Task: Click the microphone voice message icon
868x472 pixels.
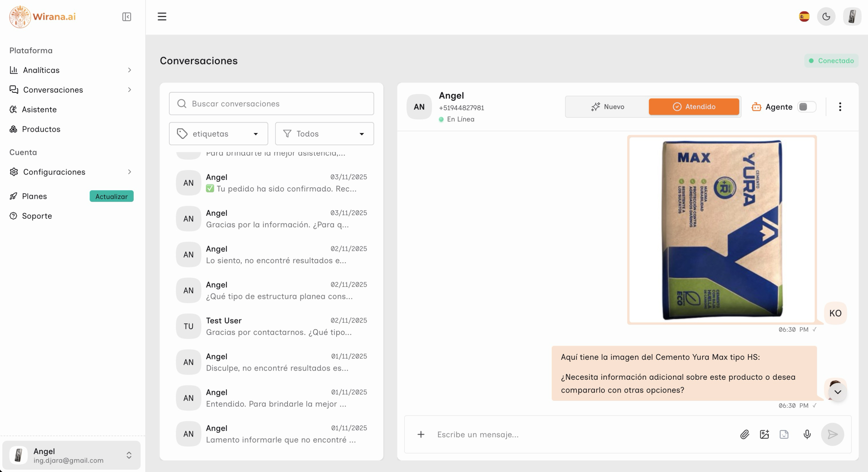Action: point(807,434)
